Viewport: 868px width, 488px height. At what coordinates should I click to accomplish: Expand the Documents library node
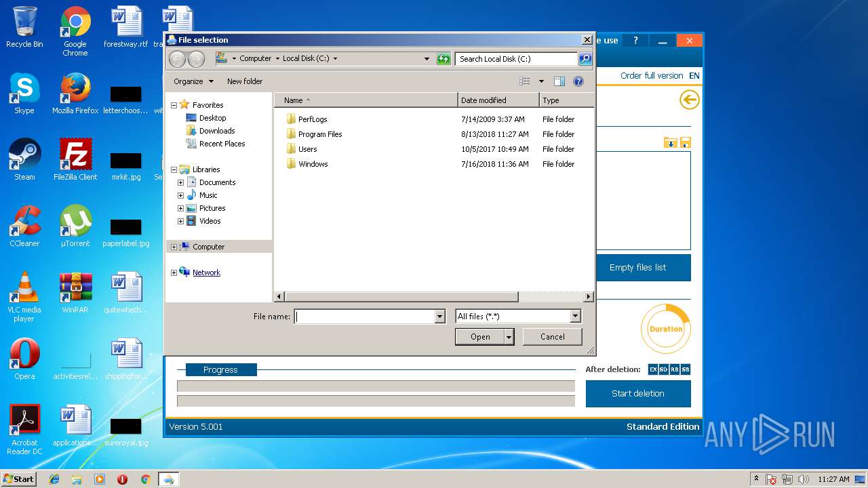pos(180,182)
